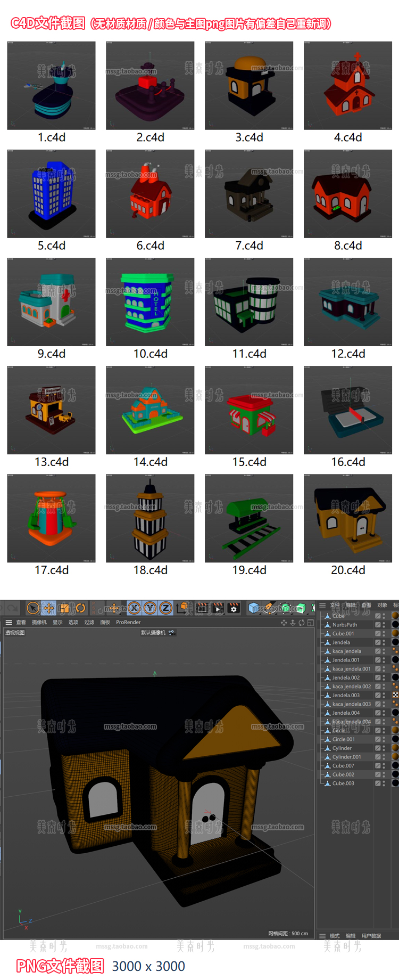Viewport: 399px width, 980px height.
Task: Click the viewport move-camera navigation icon
Action: pyautogui.click(x=284, y=623)
